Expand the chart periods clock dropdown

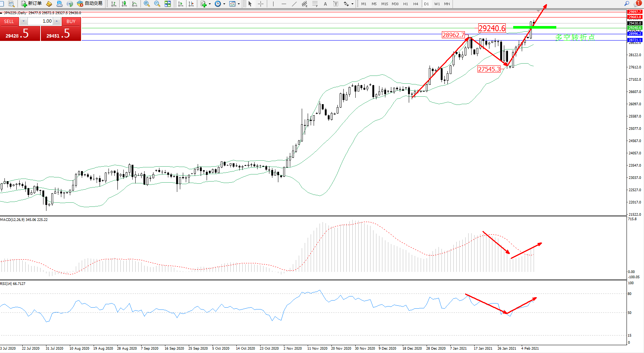click(224, 4)
